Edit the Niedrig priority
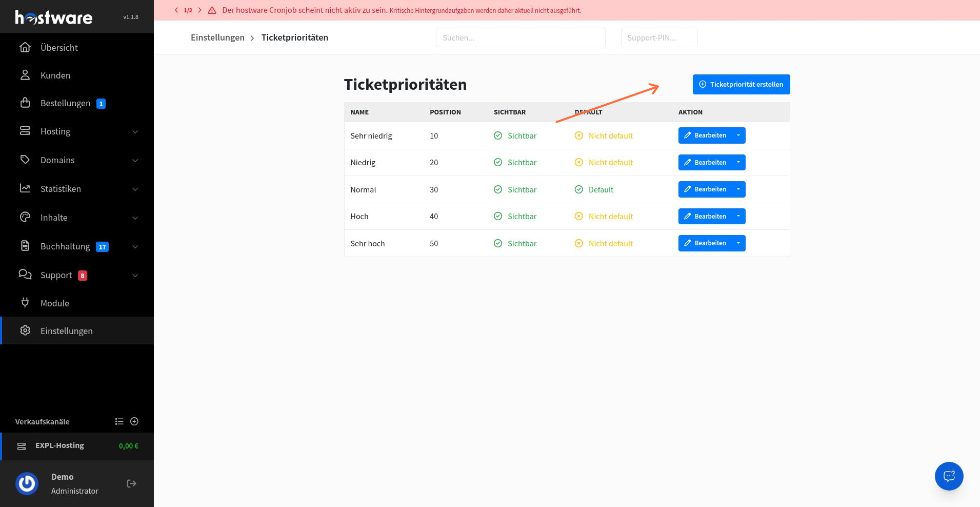The image size is (980, 507). pyautogui.click(x=705, y=163)
